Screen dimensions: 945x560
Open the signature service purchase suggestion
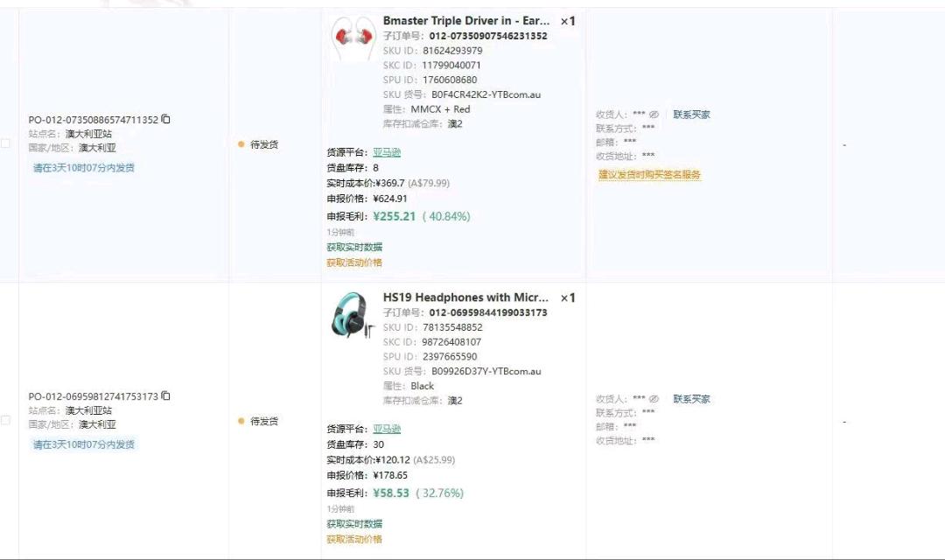[648, 174]
